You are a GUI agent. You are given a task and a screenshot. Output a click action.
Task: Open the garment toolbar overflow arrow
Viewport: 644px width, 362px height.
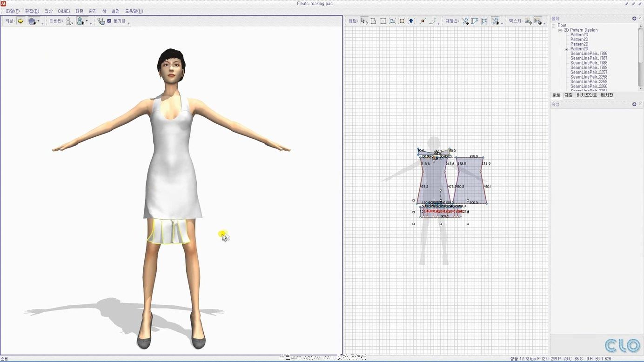(43, 23)
